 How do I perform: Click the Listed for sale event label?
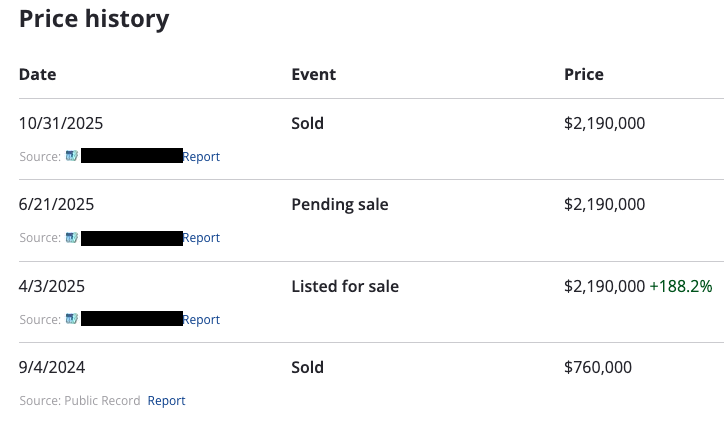tap(345, 286)
